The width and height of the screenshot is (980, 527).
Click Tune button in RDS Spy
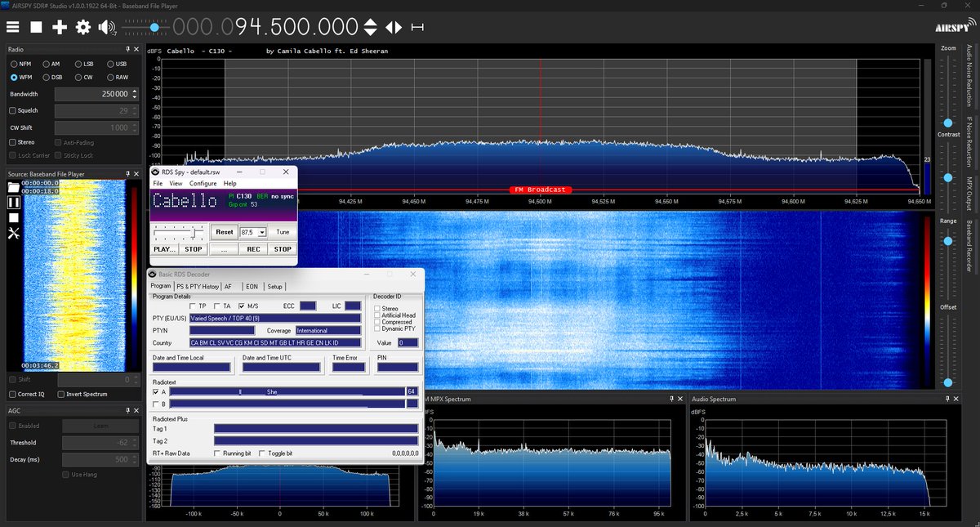click(282, 232)
